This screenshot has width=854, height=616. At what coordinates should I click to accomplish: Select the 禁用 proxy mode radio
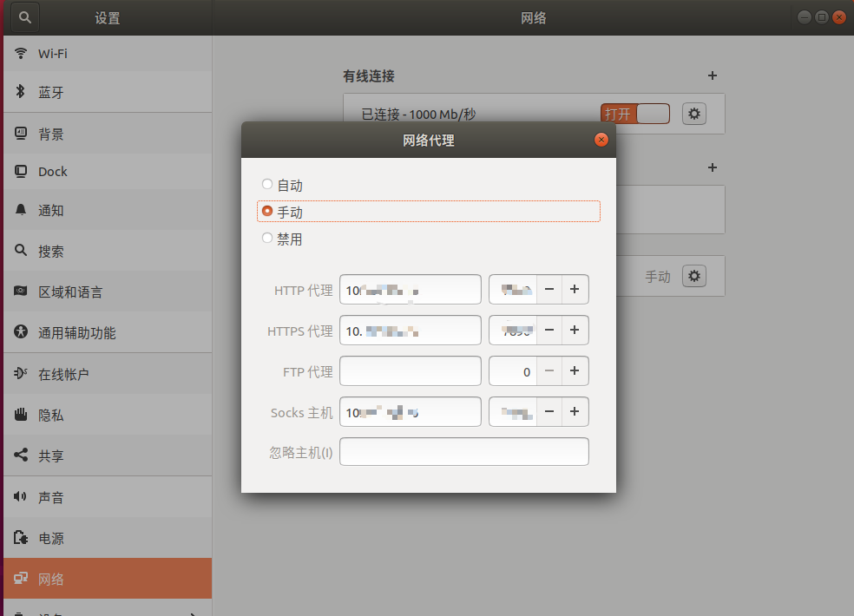pos(266,239)
